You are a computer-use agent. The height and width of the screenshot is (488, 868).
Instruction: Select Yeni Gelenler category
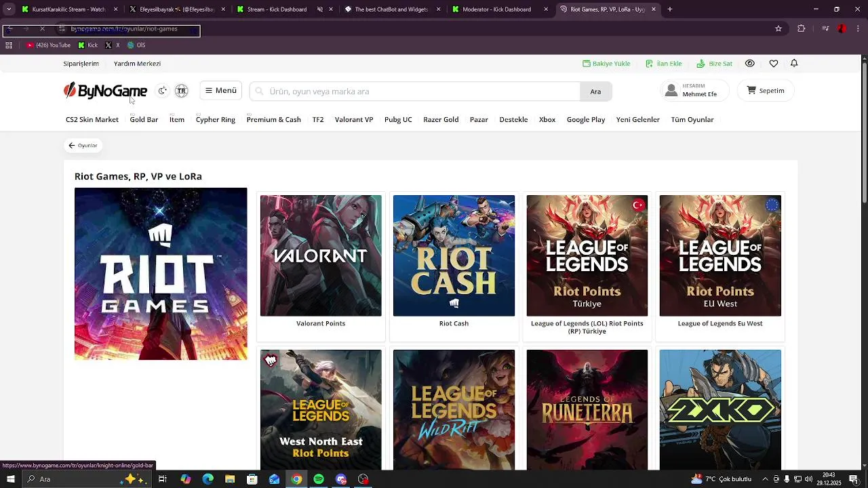pyautogui.click(x=638, y=120)
